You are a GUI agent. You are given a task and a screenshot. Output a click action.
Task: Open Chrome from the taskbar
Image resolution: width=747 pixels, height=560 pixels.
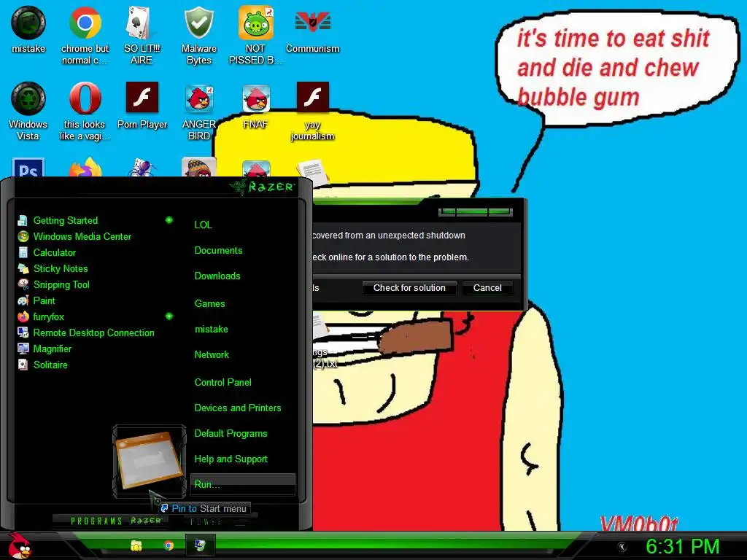tap(169, 545)
